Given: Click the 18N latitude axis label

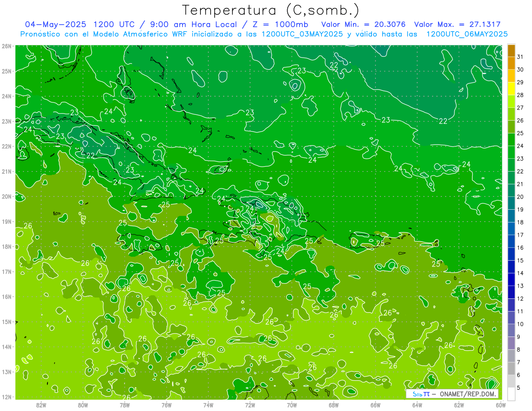Looking at the screenshot, I should 6,247.
